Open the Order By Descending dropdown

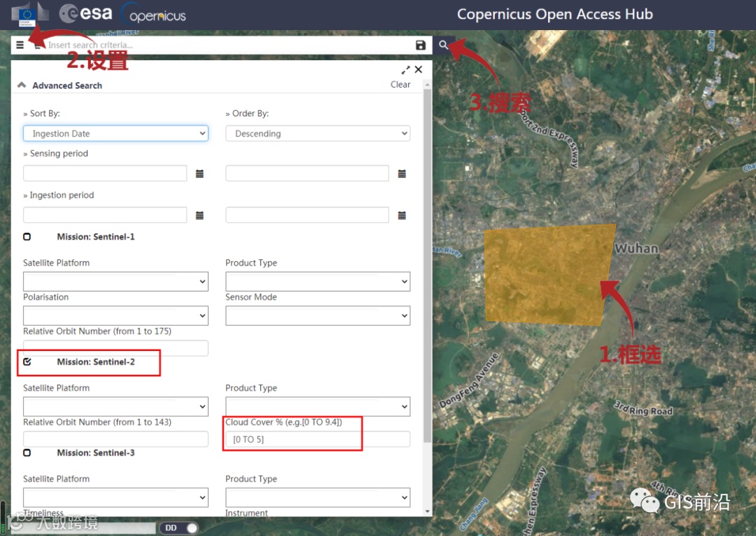coord(318,134)
